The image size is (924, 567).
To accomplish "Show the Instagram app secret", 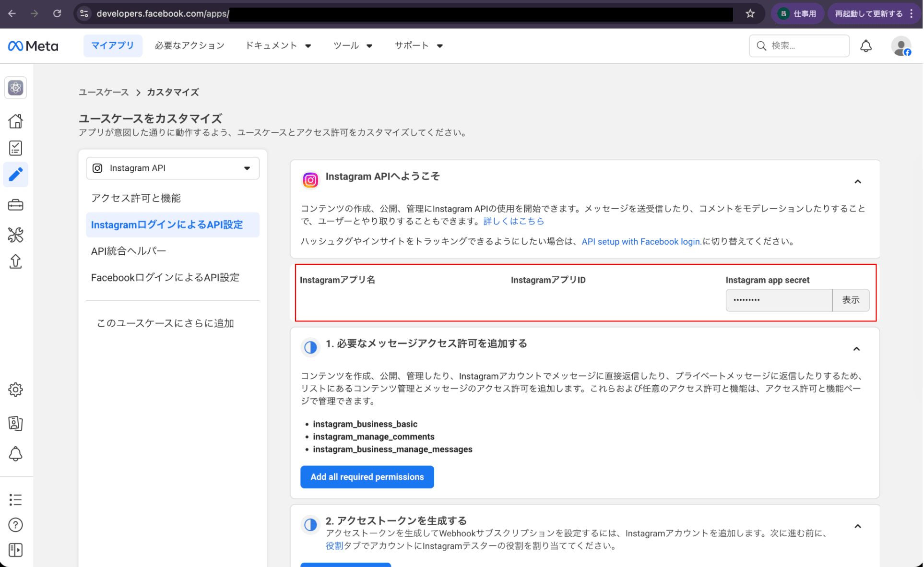I will click(x=850, y=300).
